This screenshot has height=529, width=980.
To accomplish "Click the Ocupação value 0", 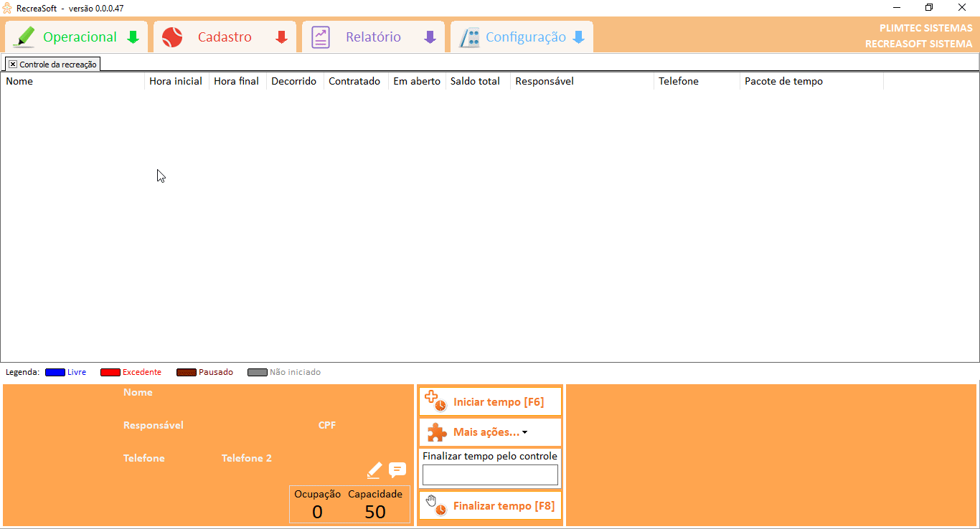I will pyautogui.click(x=318, y=512).
